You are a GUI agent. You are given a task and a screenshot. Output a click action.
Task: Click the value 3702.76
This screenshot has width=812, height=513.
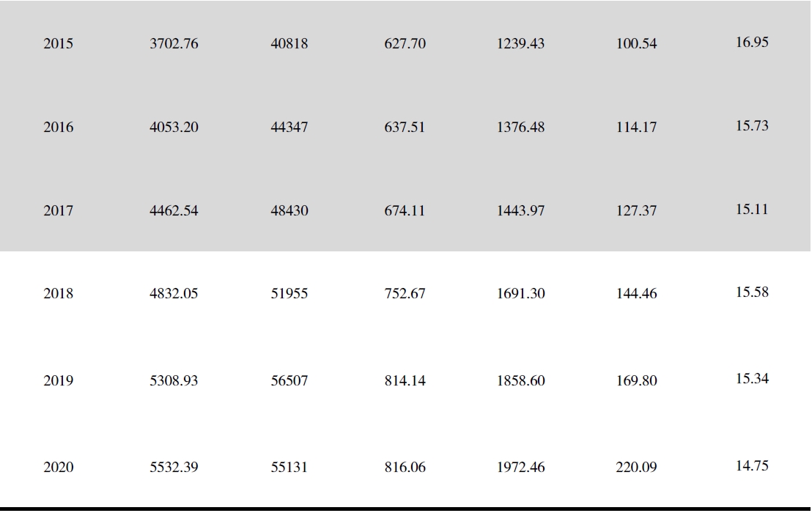tap(174, 43)
